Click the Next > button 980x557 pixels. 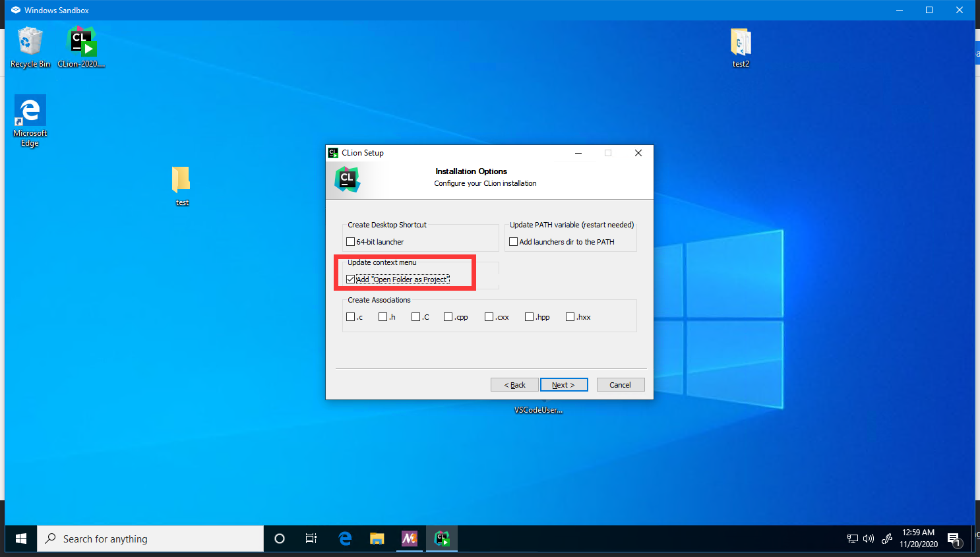click(564, 385)
